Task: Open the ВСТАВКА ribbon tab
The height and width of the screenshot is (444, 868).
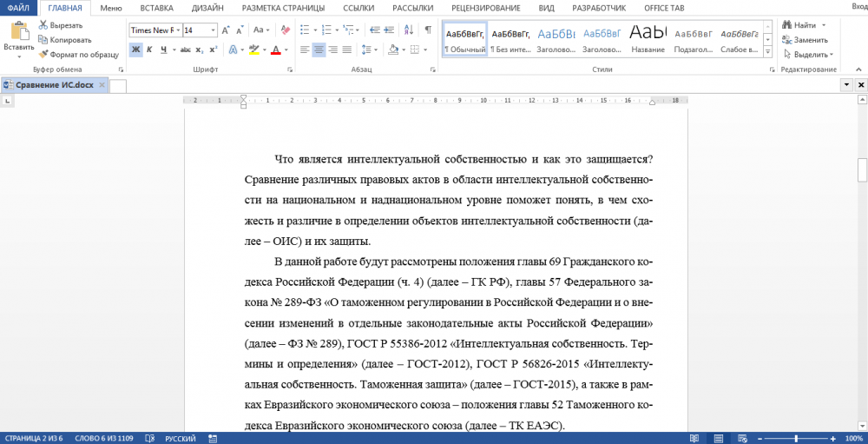Action: [156, 8]
